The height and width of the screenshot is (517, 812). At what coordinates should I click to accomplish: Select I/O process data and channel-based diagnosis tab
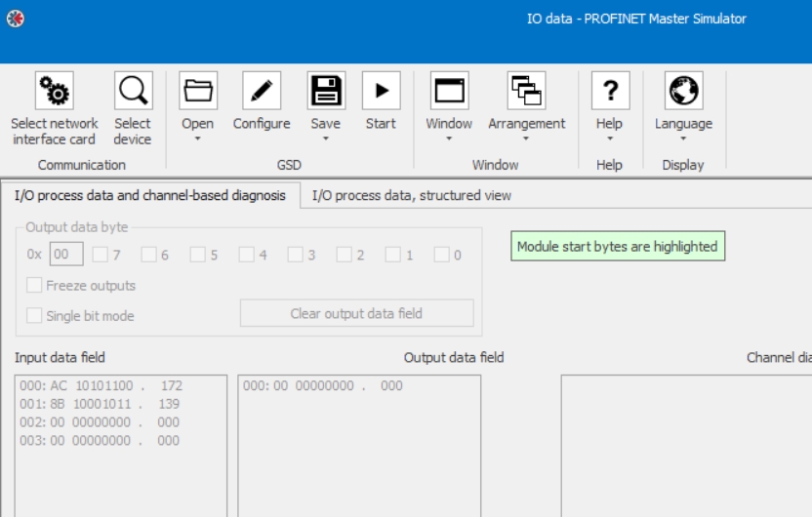[149, 195]
